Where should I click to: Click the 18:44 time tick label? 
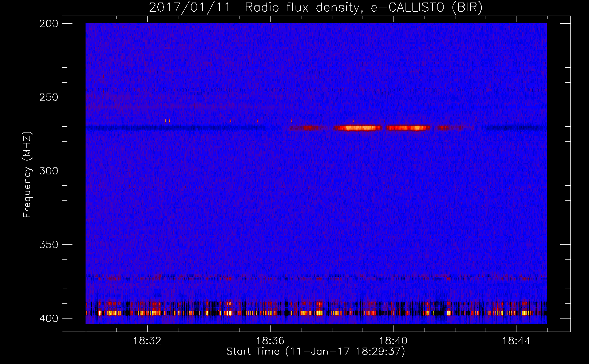(x=517, y=341)
